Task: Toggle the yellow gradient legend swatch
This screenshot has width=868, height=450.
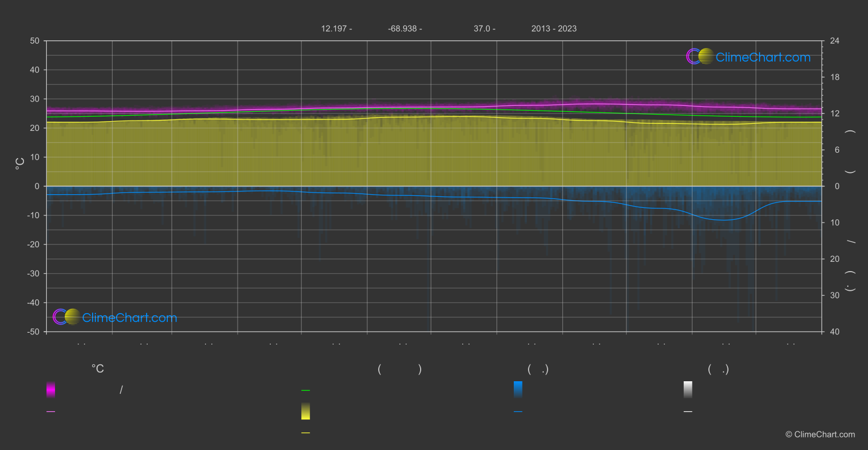Action: pyautogui.click(x=306, y=411)
